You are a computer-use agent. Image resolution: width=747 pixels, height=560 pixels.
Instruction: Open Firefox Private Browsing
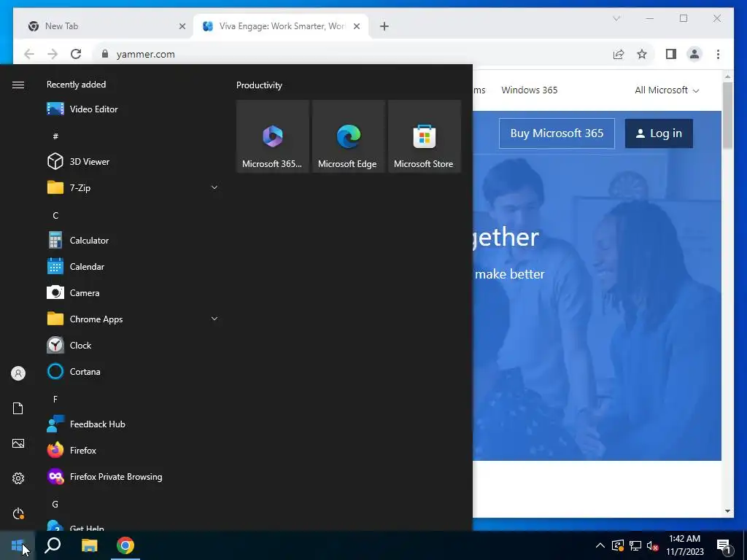133,477
